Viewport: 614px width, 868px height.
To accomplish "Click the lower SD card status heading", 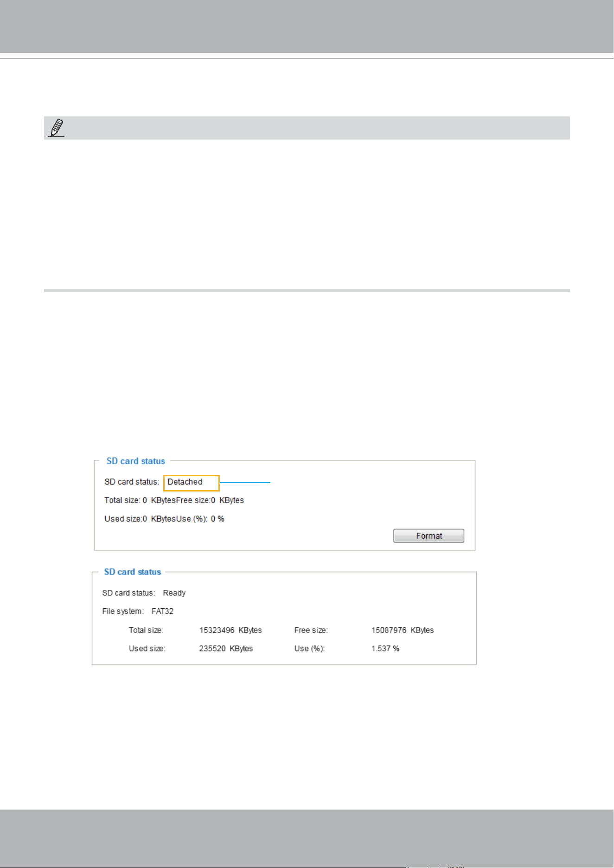I will [x=133, y=572].
